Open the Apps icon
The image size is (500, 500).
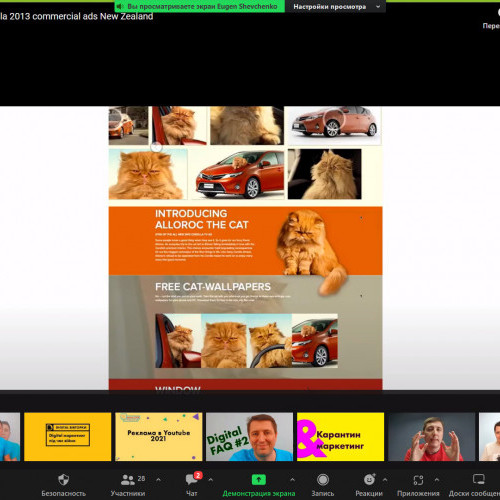(418, 480)
